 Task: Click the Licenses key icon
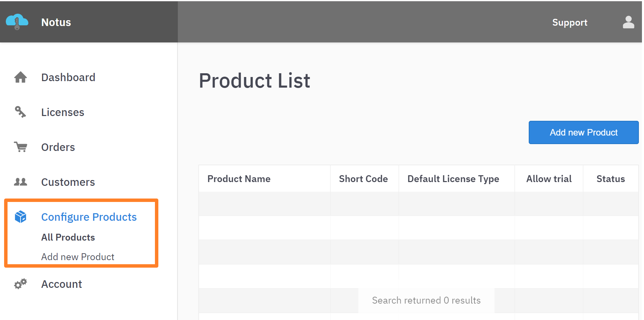point(21,112)
